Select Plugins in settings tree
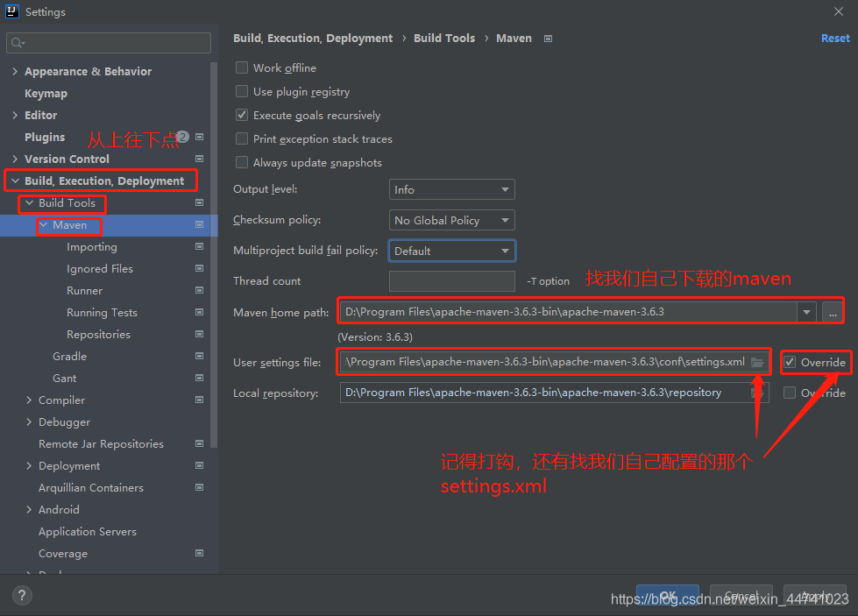 point(45,137)
